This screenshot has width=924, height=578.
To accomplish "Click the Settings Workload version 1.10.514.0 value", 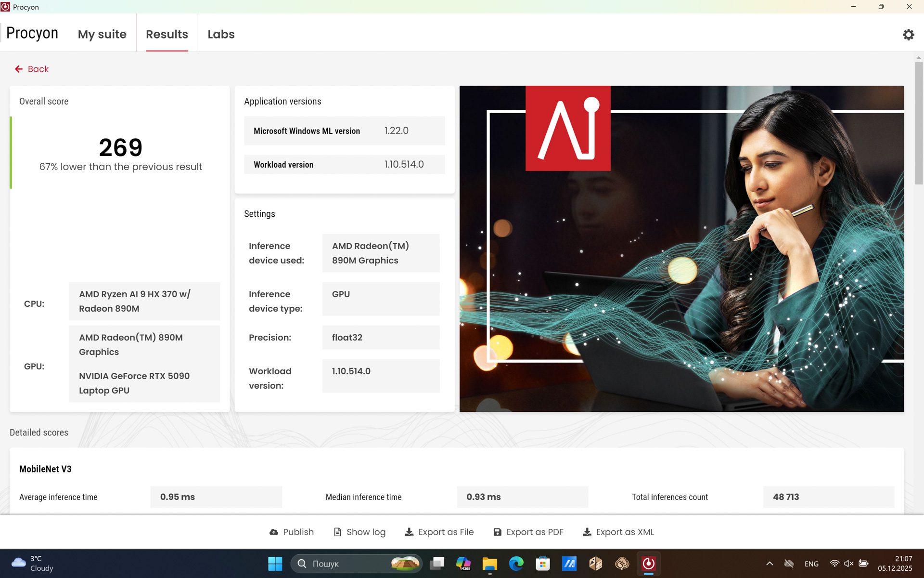I will point(381,376).
